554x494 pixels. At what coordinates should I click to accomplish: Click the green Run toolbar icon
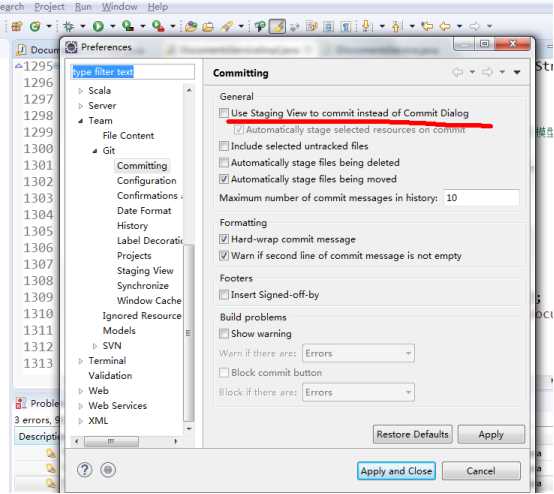98,26
